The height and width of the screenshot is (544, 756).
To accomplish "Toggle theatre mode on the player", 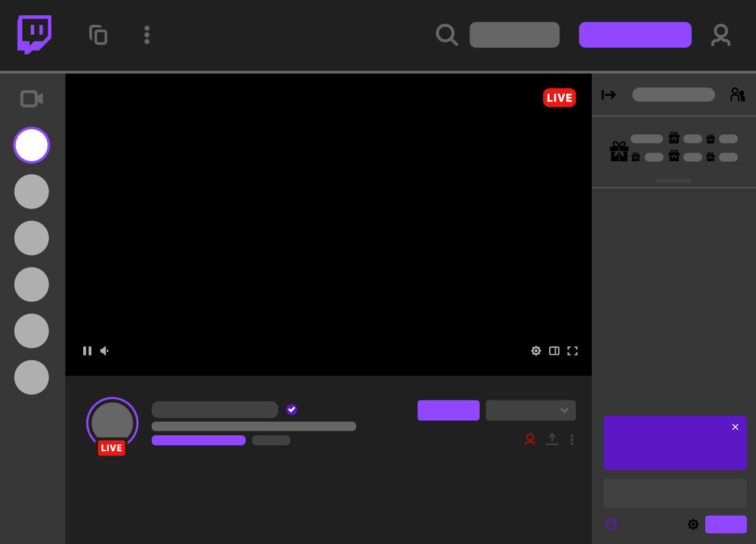I will (x=554, y=351).
